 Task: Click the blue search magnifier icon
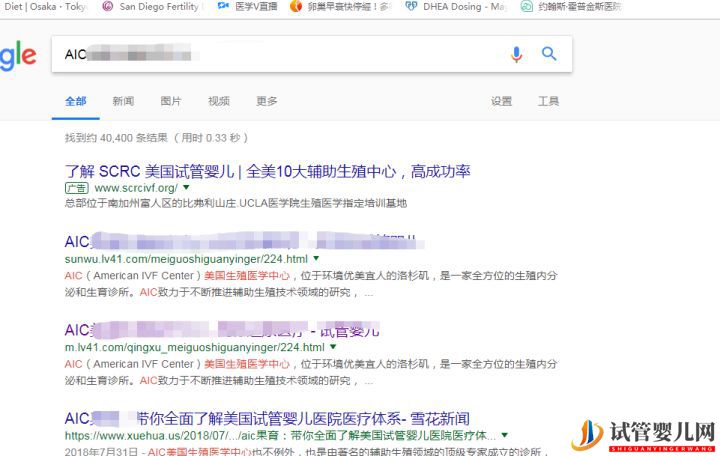(x=549, y=54)
